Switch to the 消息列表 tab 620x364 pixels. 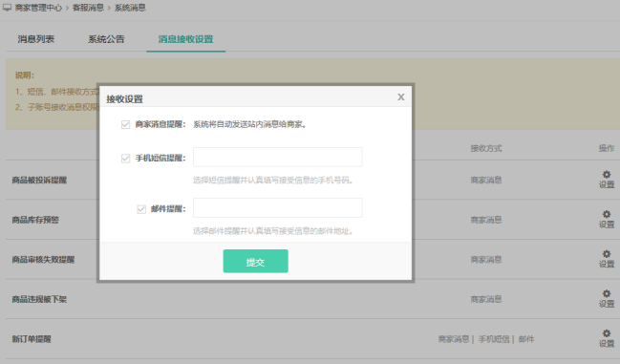(36, 39)
